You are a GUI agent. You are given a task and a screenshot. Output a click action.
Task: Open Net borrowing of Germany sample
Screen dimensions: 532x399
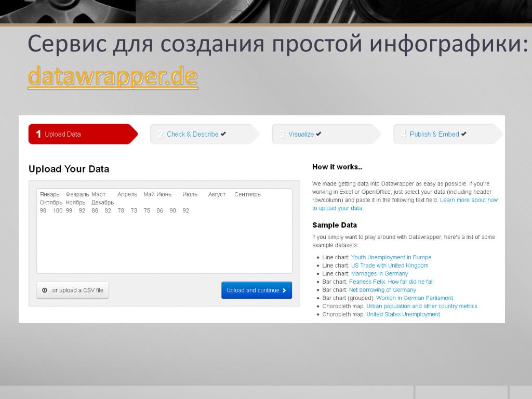[382, 290]
